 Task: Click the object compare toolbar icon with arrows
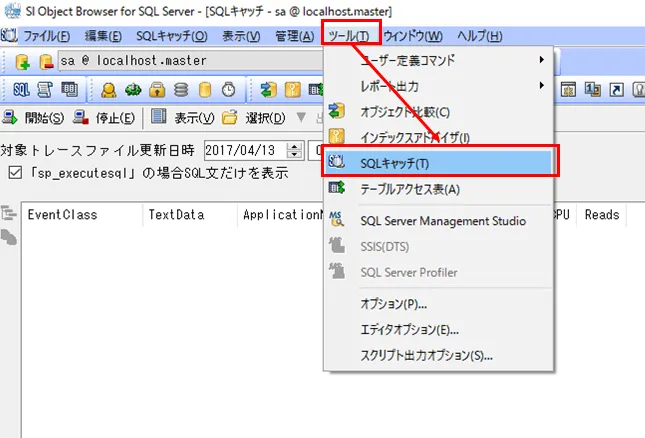(x=269, y=90)
